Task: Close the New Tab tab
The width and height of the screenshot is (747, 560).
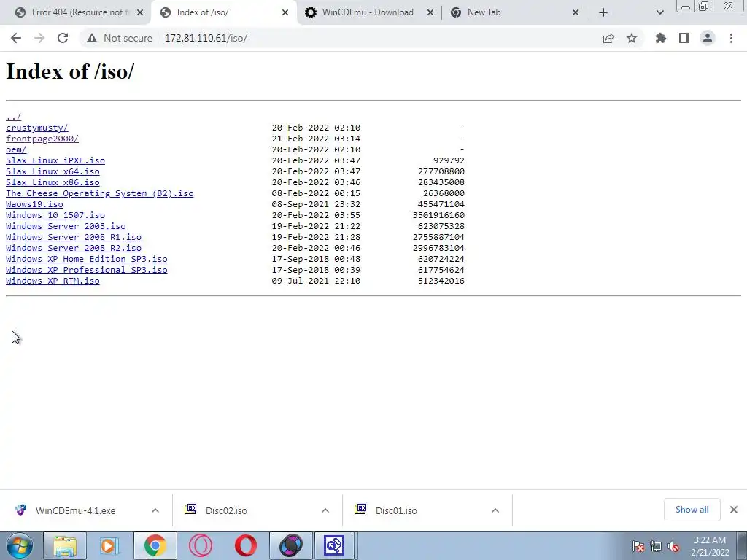Action: coord(576,12)
